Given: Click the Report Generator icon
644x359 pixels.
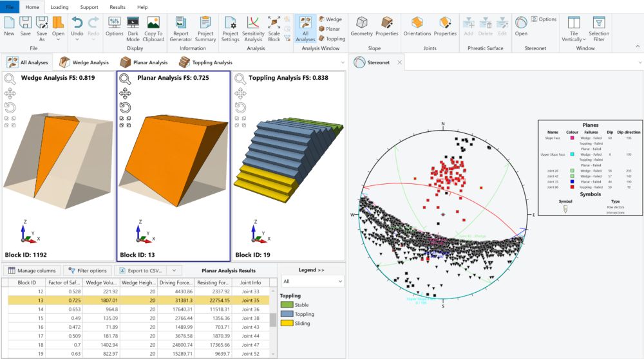Looking at the screenshot, I should click(181, 23).
